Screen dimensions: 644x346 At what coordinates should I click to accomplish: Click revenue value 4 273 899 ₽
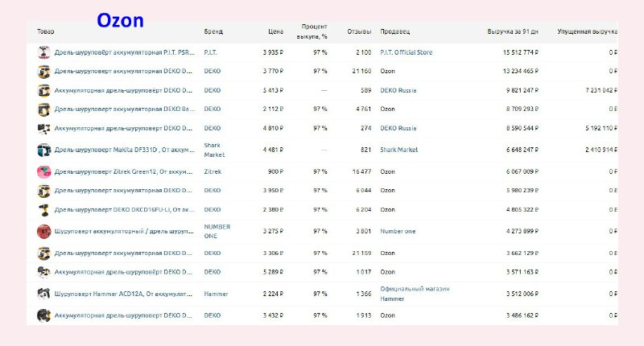click(522, 232)
